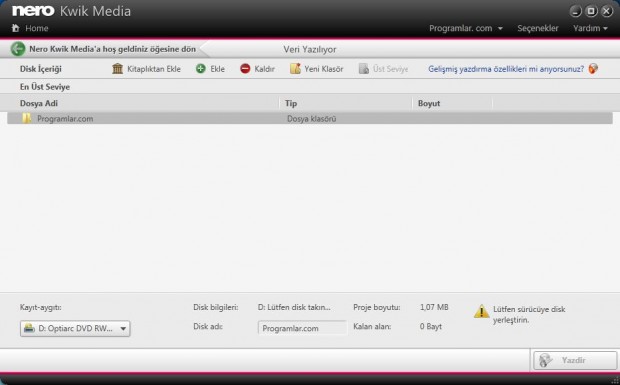
Task: Click the Home icon in header
Action: tap(15, 28)
